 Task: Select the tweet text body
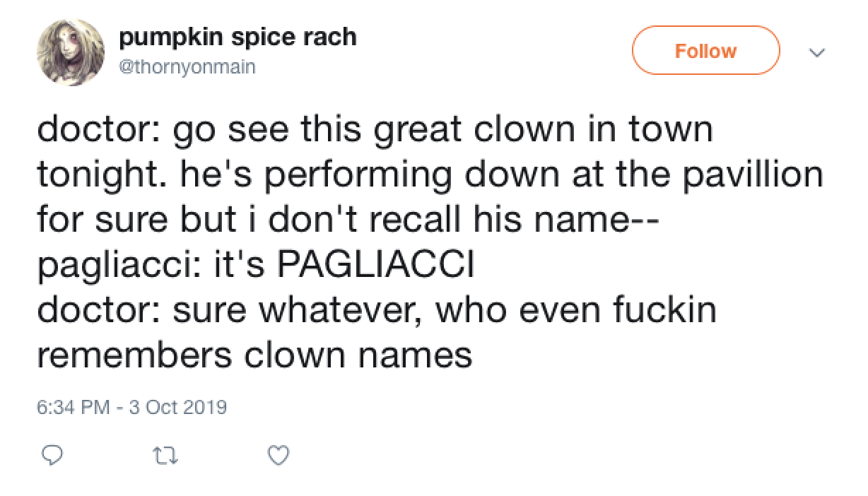(x=424, y=240)
